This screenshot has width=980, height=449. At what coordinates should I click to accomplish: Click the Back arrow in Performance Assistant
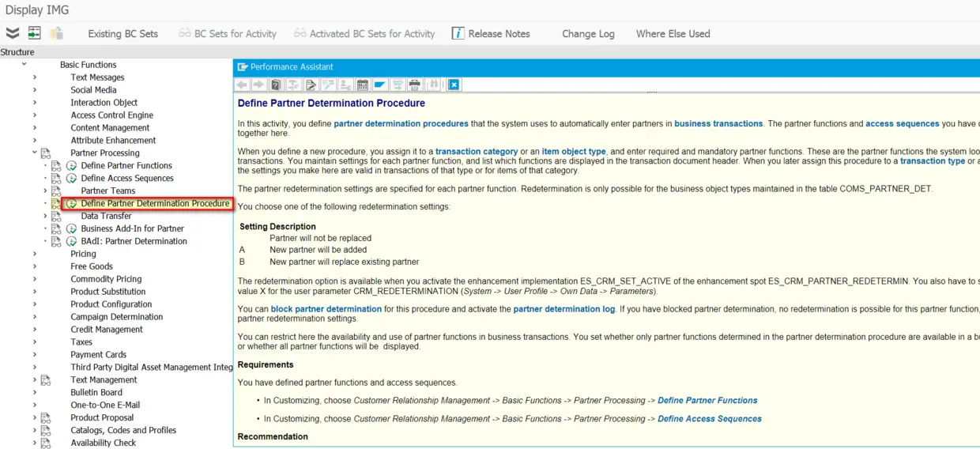242,85
